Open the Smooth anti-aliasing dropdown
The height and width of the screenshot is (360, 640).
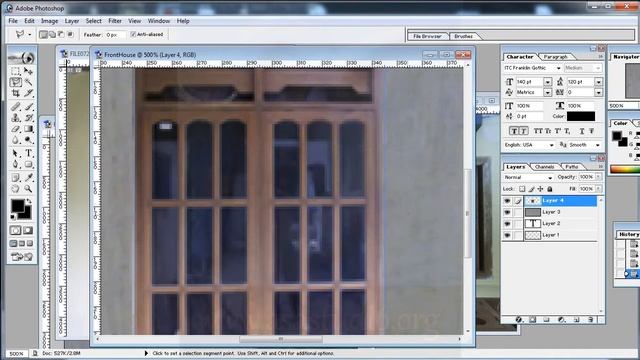tap(598, 145)
